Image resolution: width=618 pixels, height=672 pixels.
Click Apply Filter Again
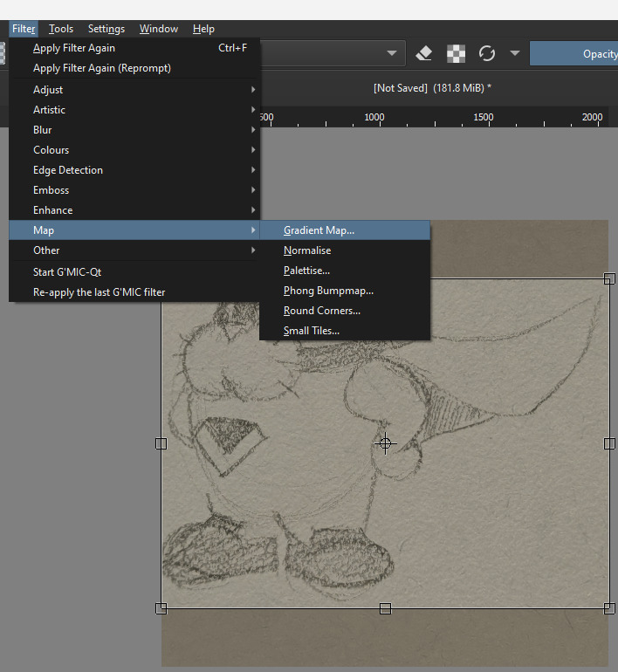(74, 48)
